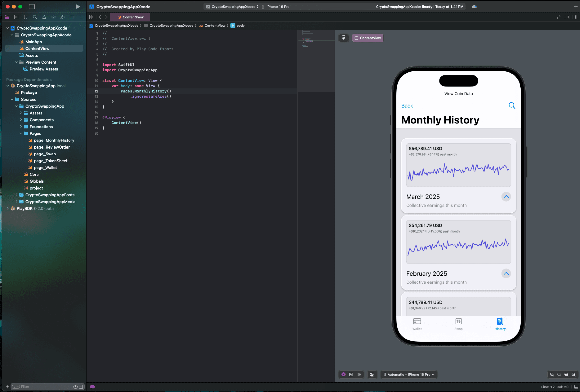Open the Breakpoint navigator
The width and height of the screenshot is (580, 392).
(72, 17)
